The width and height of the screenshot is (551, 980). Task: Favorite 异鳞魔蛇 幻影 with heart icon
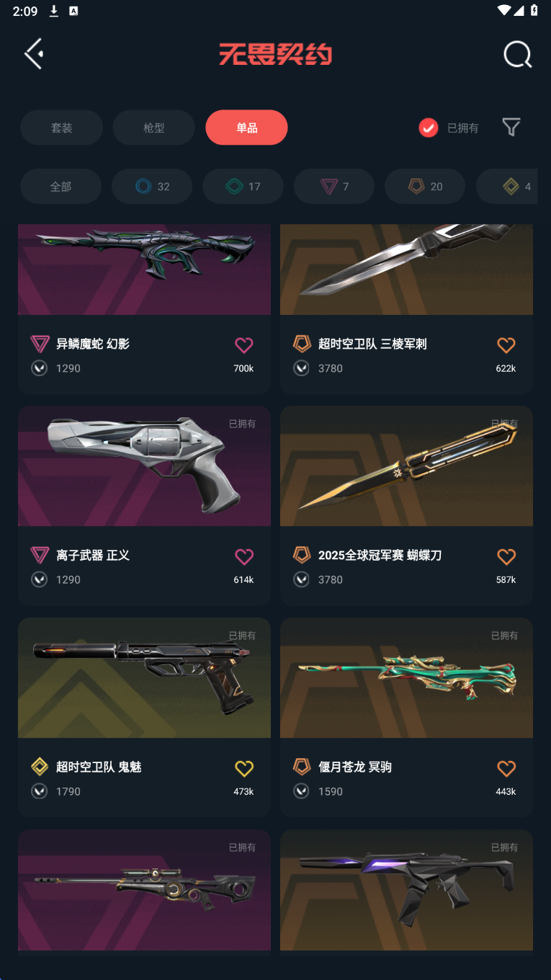pos(244,345)
